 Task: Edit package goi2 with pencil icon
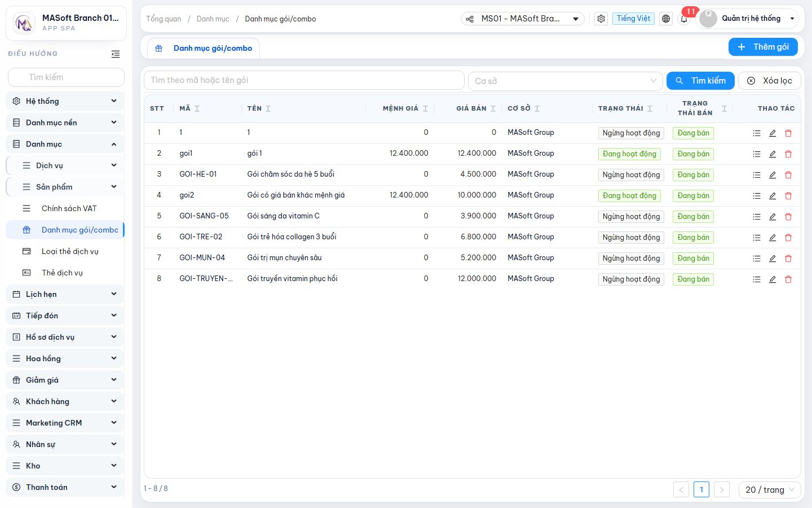(x=773, y=196)
